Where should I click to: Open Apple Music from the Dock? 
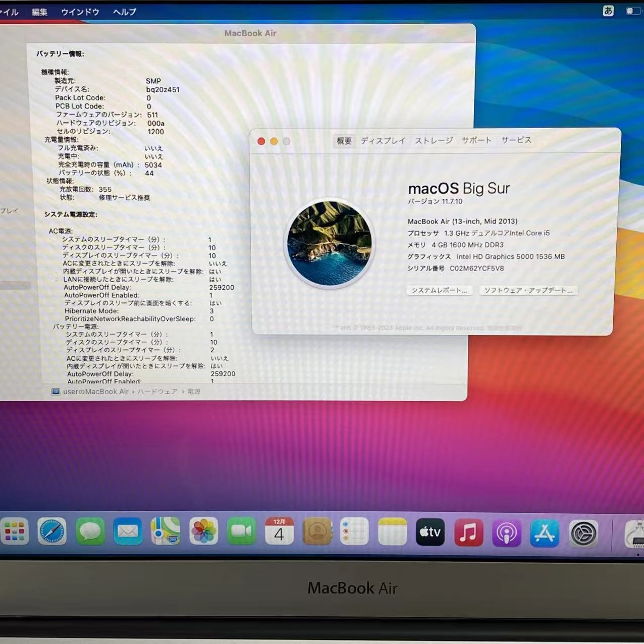click(x=468, y=531)
